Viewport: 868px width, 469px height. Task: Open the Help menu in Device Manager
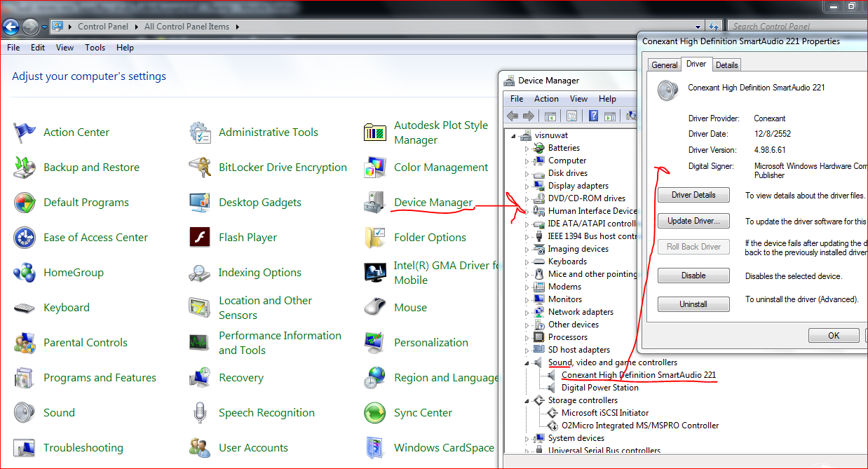608,99
